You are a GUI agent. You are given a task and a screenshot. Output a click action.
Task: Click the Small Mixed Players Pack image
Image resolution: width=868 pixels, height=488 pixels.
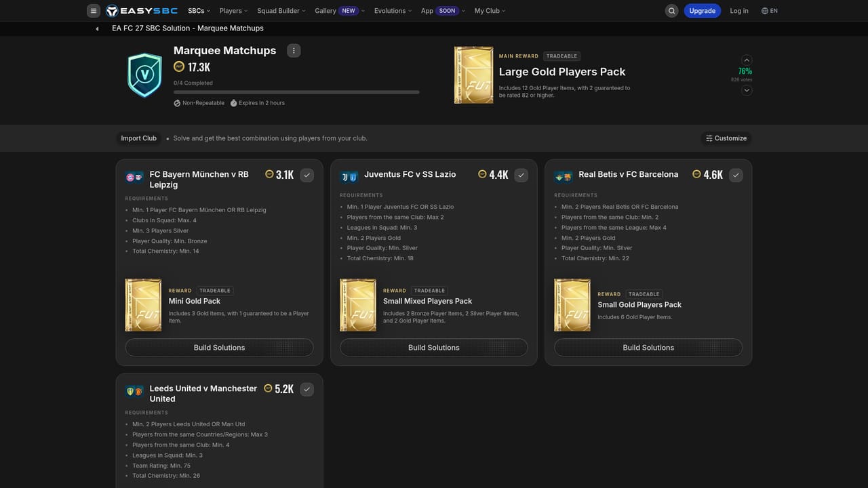pyautogui.click(x=358, y=305)
